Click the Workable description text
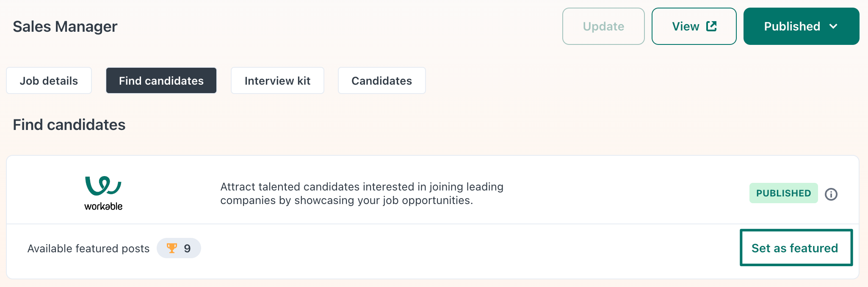This screenshot has width=868, height=287. point(362,193)
